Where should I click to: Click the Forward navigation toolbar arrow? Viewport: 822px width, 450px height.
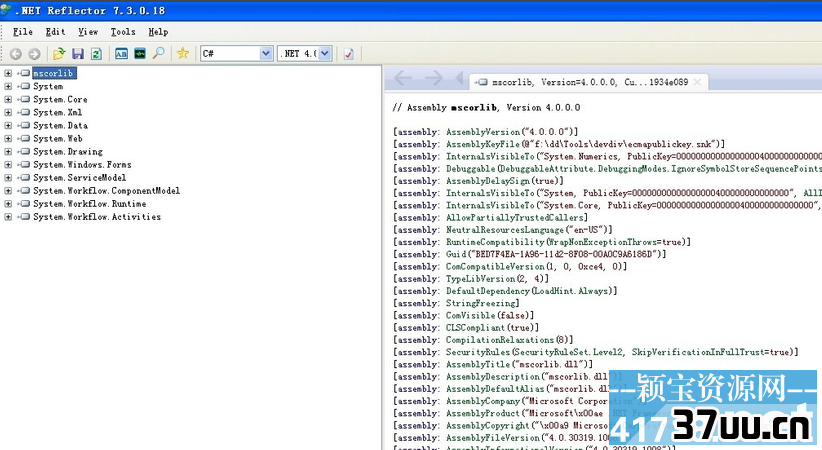tap(35, 53)
